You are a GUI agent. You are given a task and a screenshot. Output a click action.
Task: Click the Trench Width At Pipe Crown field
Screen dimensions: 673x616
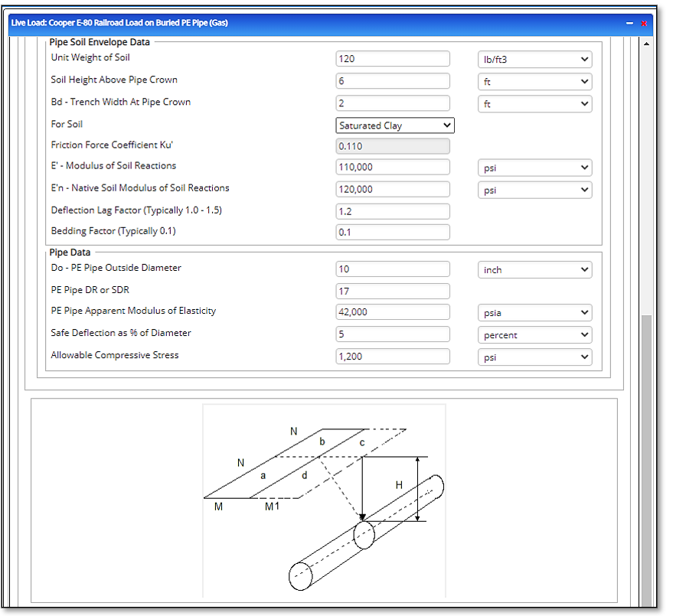[392, 103]
